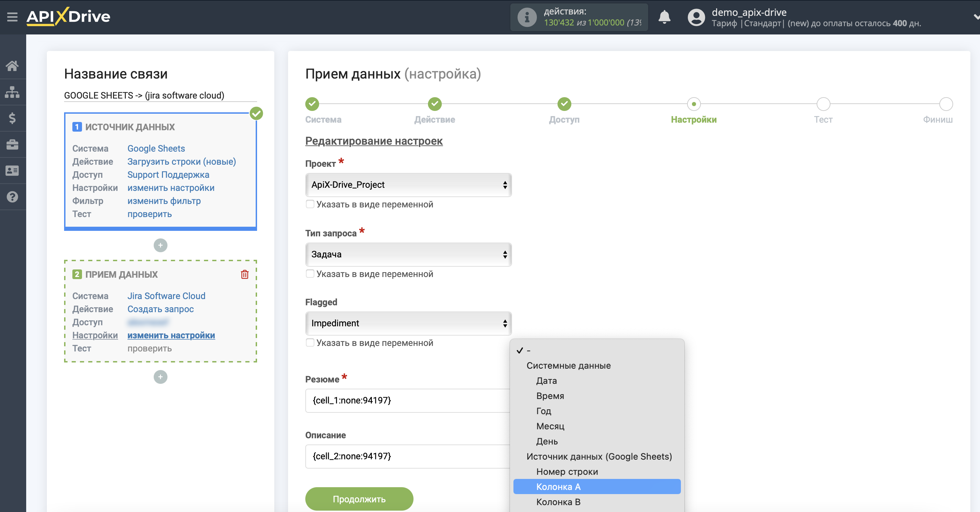
Task: Open the connections sitemap sidebar icon
Action: click(x=12, y=92)
